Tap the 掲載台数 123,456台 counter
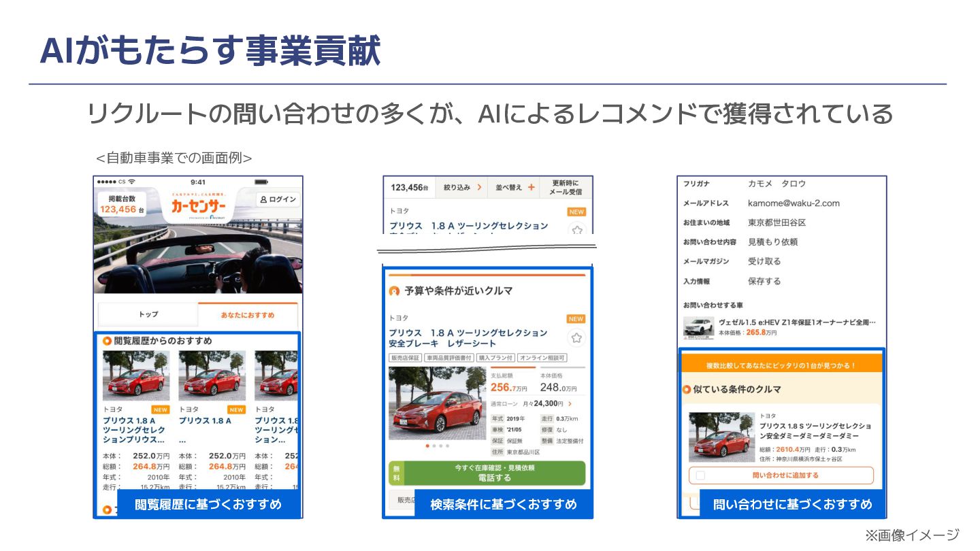This screenshot has height=551, width=980. (123, 204)
